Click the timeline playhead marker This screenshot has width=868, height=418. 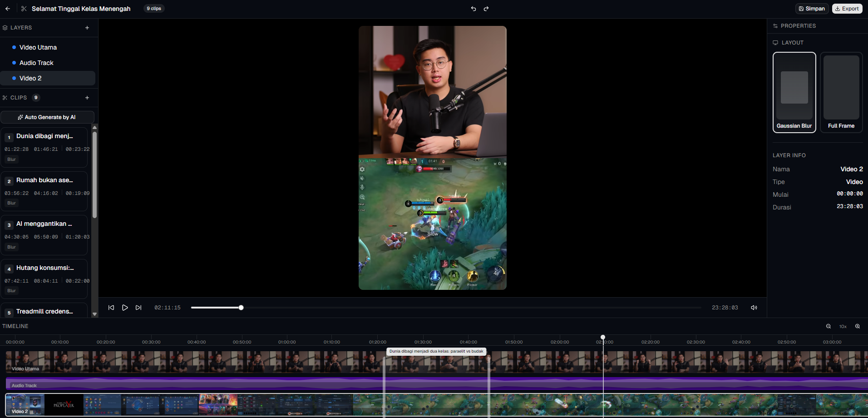(x=603, y=337)
